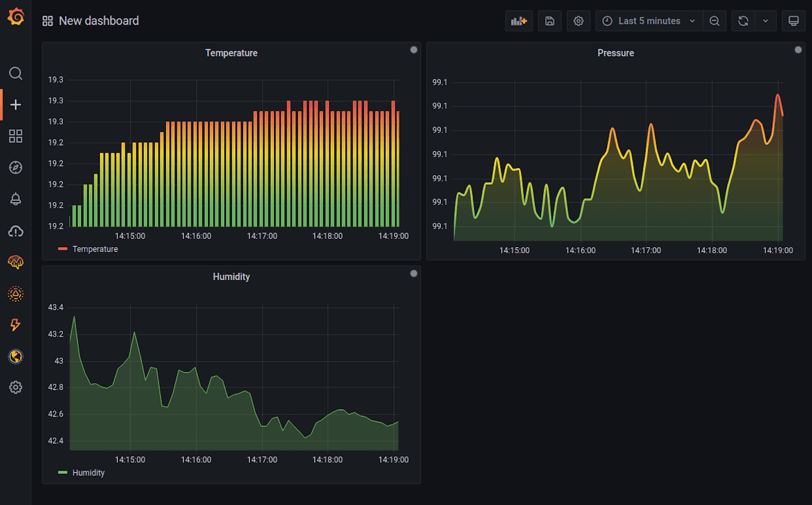Click the Create plus icon in sidebar
The height and width of the screenshot is (505, 812).
(16, 105)
